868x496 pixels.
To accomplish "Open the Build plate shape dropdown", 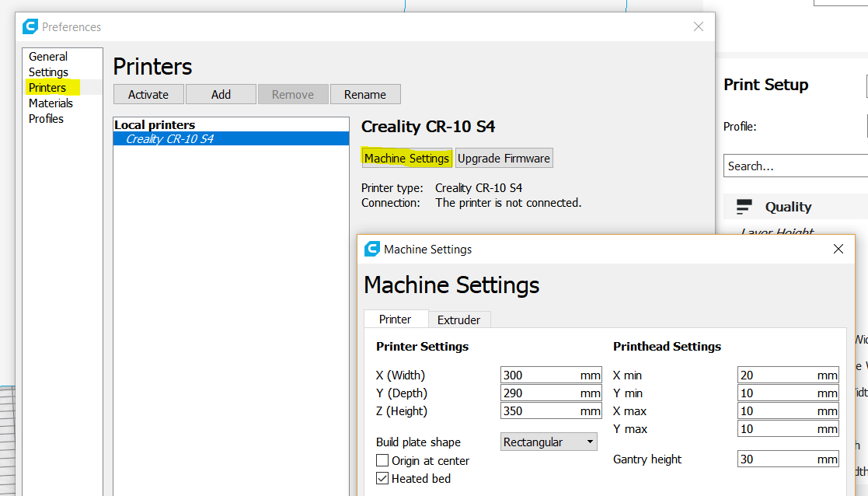I will [549, 442].
